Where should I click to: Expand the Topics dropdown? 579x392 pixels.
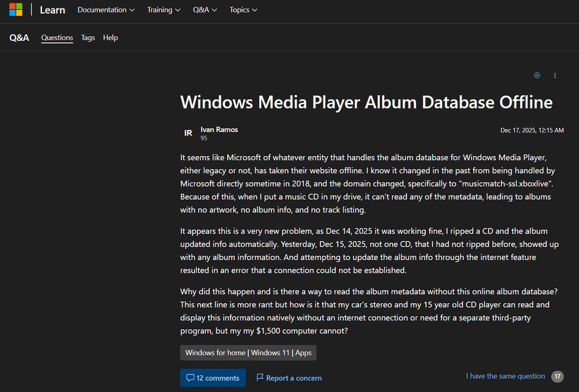point(243,10)
